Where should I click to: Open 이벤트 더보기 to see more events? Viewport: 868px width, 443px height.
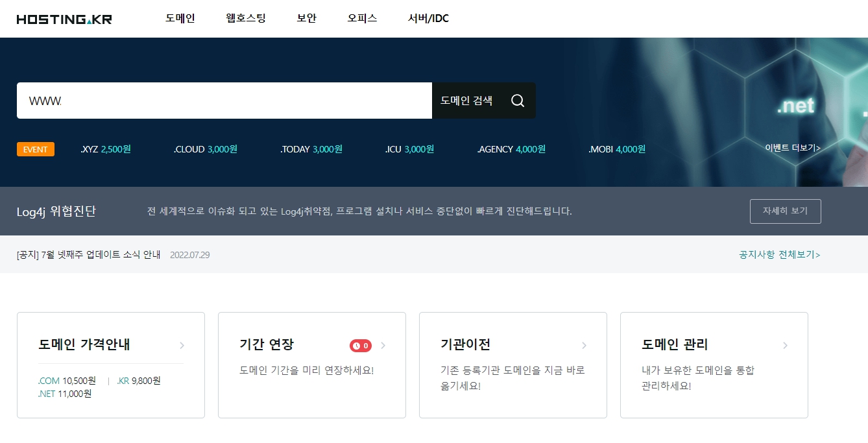(x=793, y=149)
